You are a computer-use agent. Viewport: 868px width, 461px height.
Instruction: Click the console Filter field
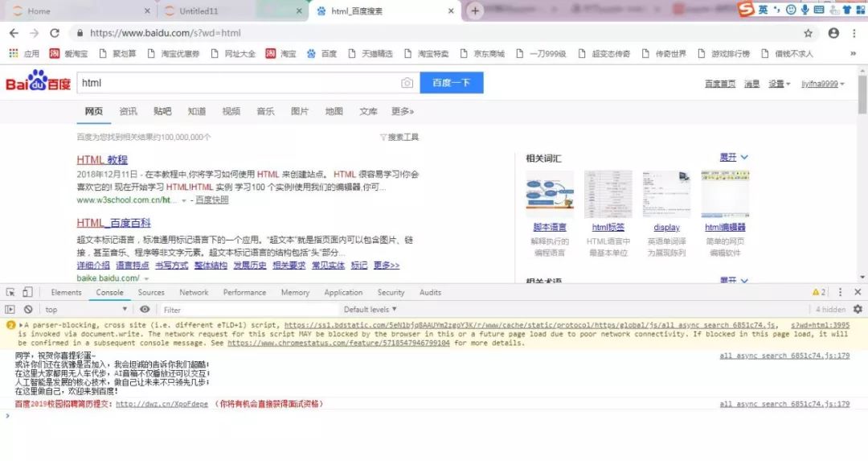[x=248, y=310]
